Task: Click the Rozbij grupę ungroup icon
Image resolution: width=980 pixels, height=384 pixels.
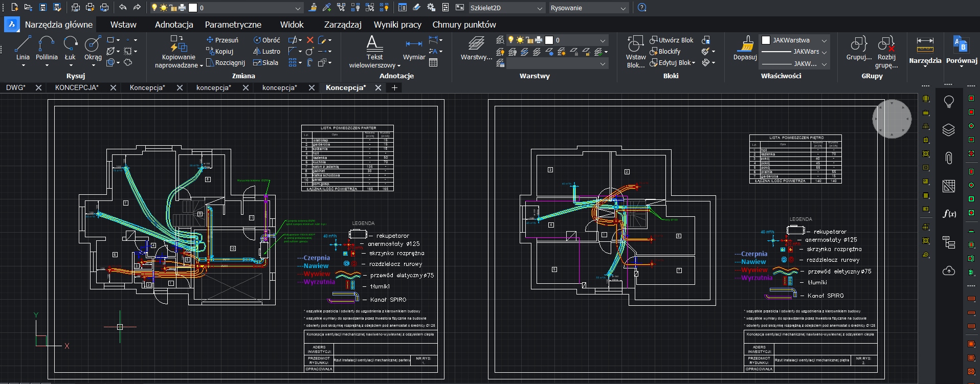Action: (886, 44)
